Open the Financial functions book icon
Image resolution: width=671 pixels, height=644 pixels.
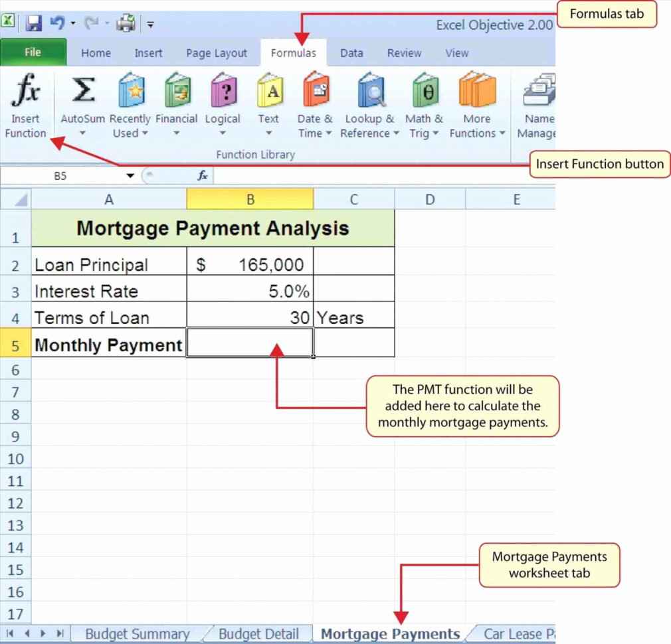click(177, 90)
